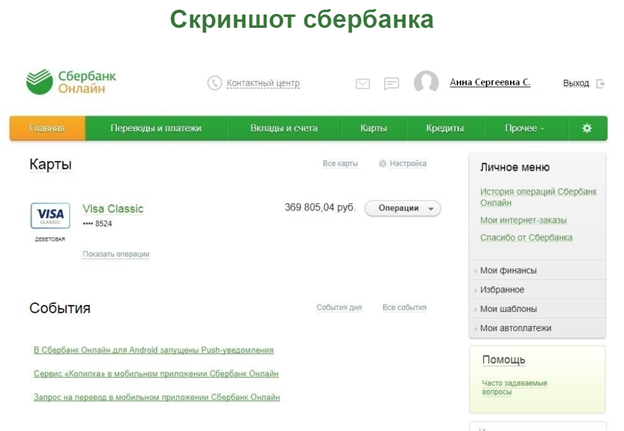
Task: Switch to the Вклады и счета tab
Action: pyautogui.click(x=284, y=128)
